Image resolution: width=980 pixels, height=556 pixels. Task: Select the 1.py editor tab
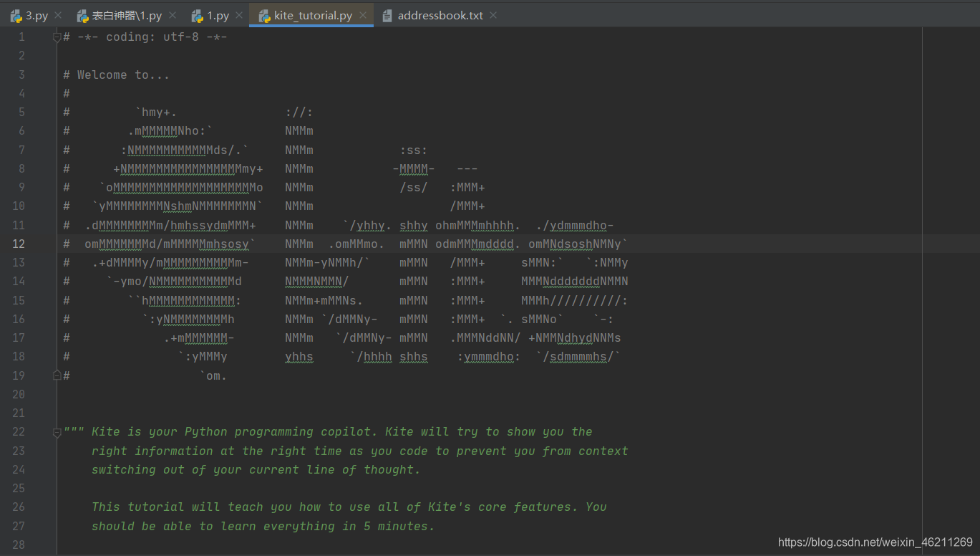[218, 15]
